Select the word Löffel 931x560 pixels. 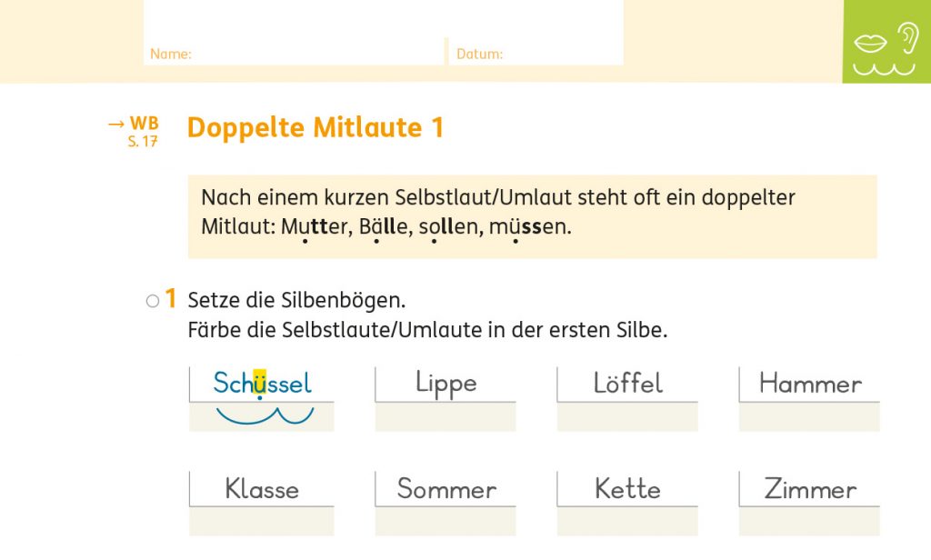pos(627,383)
